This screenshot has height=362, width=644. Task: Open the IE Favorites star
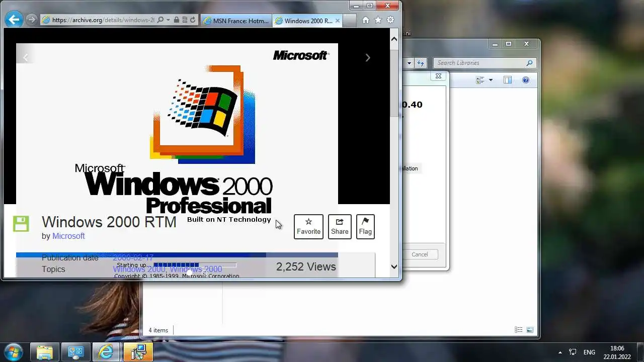[378, 20]
